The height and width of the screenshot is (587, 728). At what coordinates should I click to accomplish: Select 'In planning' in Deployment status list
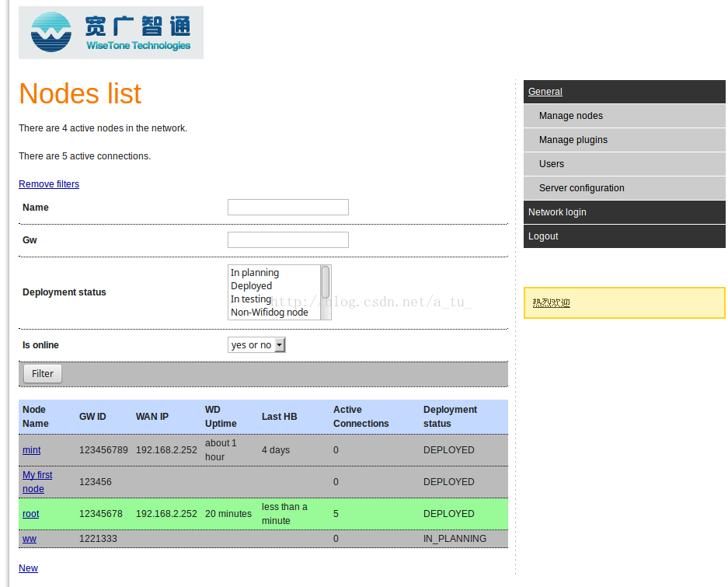[x=255, y=272]
